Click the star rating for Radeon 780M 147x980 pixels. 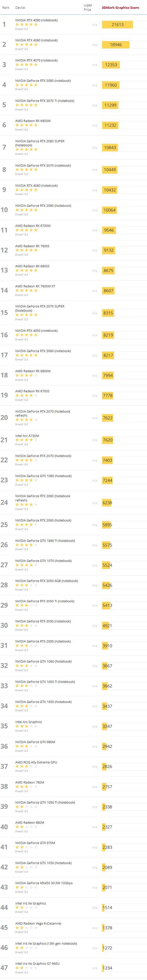26,787
